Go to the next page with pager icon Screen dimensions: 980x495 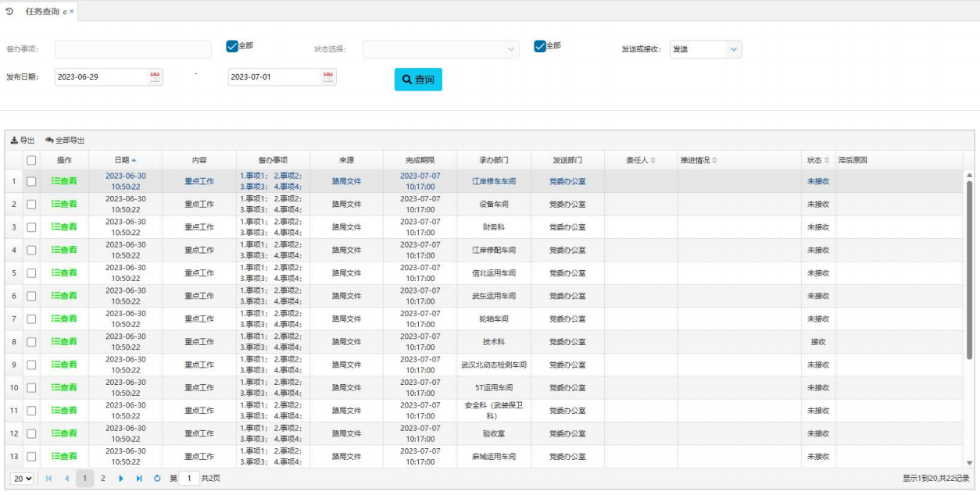(x=121, y=478)
